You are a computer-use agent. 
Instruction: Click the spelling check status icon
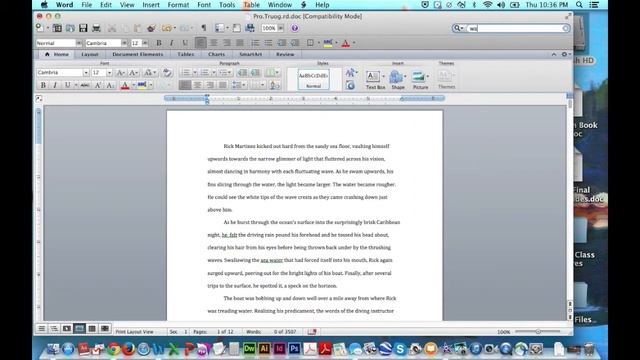pos(312,331)
